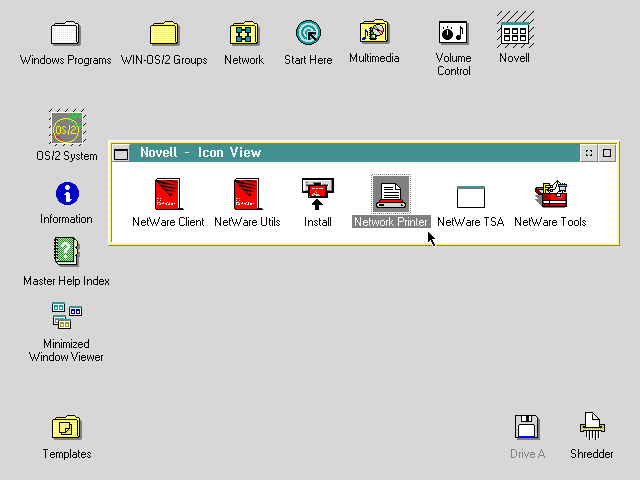Open the Windows Programs folder

tap(65, 34)
